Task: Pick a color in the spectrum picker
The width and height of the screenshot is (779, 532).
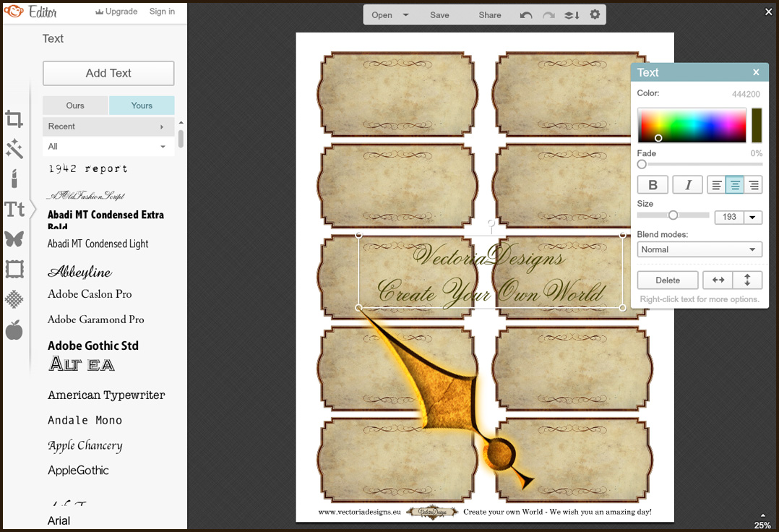Action: 692,125
